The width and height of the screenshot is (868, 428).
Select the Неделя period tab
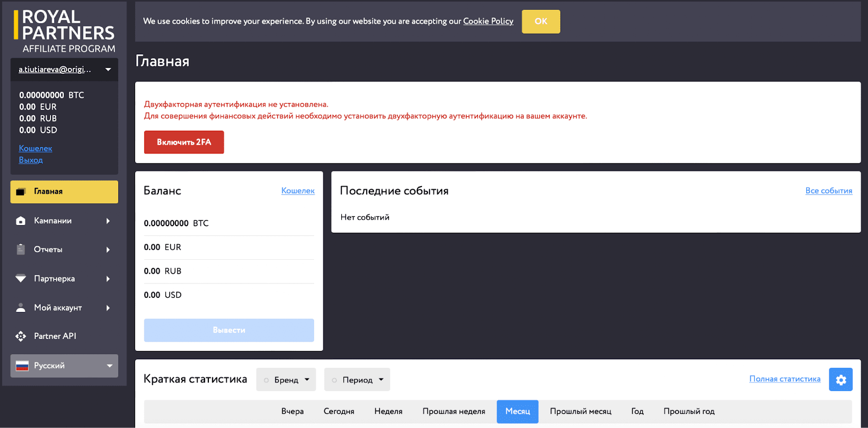click(x=388, y=411)
